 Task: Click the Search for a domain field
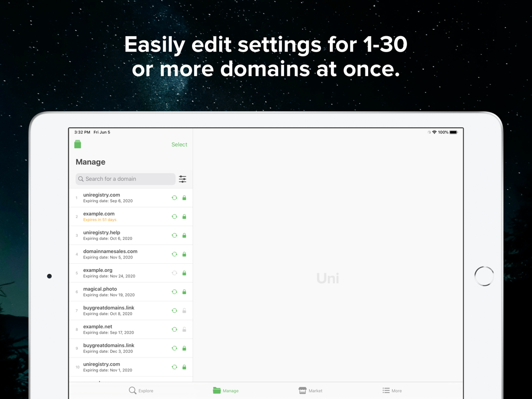(x=126, y=179)
